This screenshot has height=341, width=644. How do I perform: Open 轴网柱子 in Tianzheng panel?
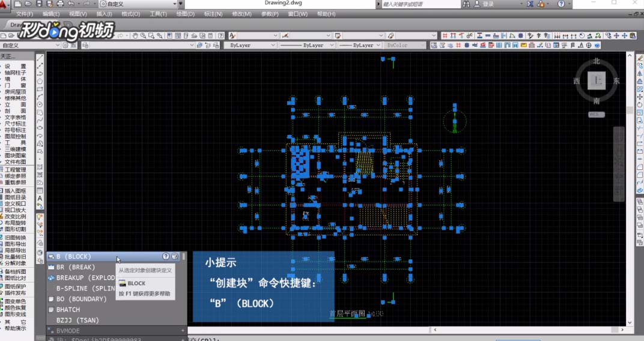(15, 73)
